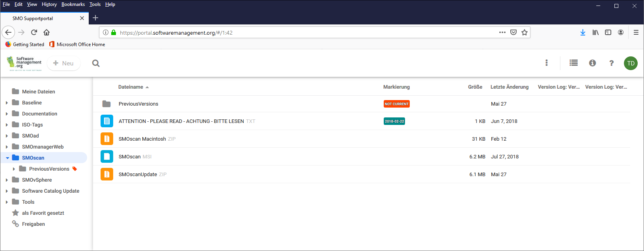Switch the file list view mode icon
The height and width of the screenshot is (251, 644).
coord(573,63)
